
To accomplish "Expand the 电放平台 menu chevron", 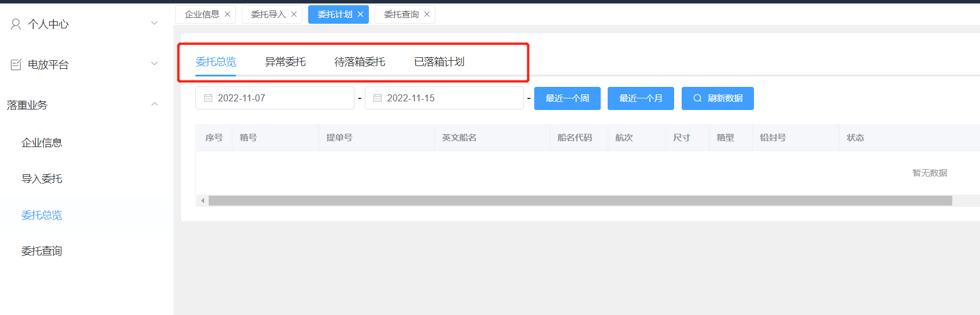I will (154, 64).
